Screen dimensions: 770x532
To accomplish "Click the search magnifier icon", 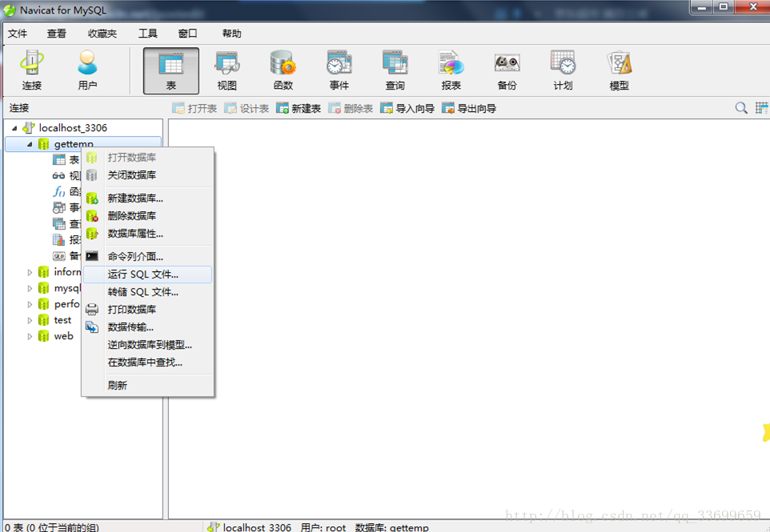I will pos(741,108).
